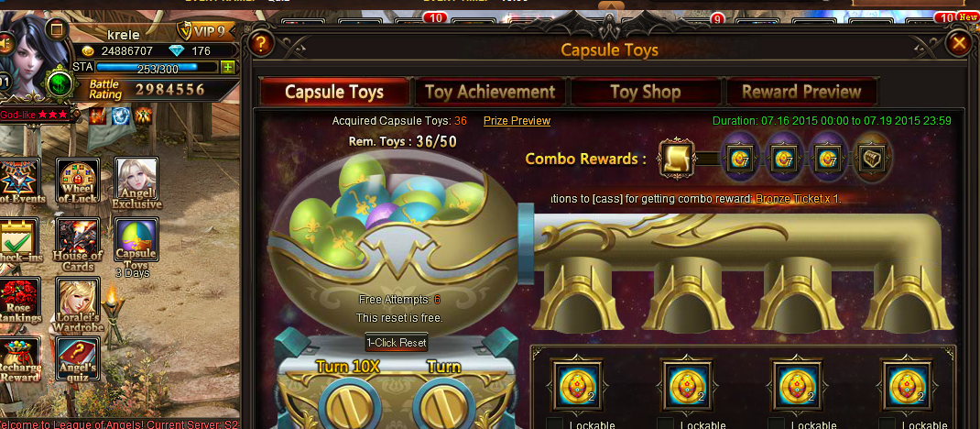Check the third Lockable checkbox
Viewport: 980px width, 429px height.
click(x=776, y=424)
